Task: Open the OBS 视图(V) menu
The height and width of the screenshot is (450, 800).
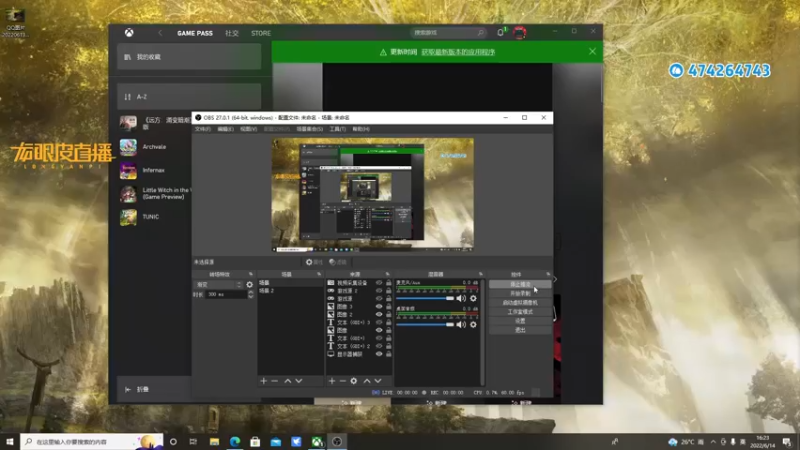Action: pyautogui.click(x=248, y=129)
